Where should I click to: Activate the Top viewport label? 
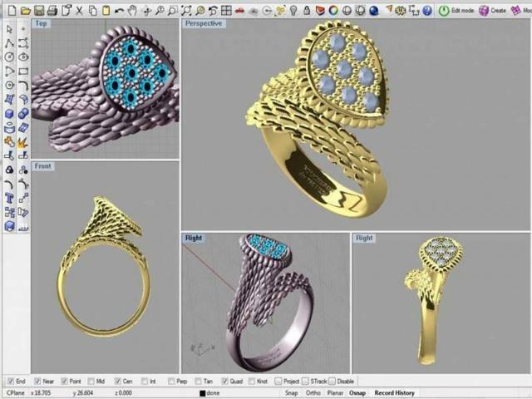tap(41, 23)
